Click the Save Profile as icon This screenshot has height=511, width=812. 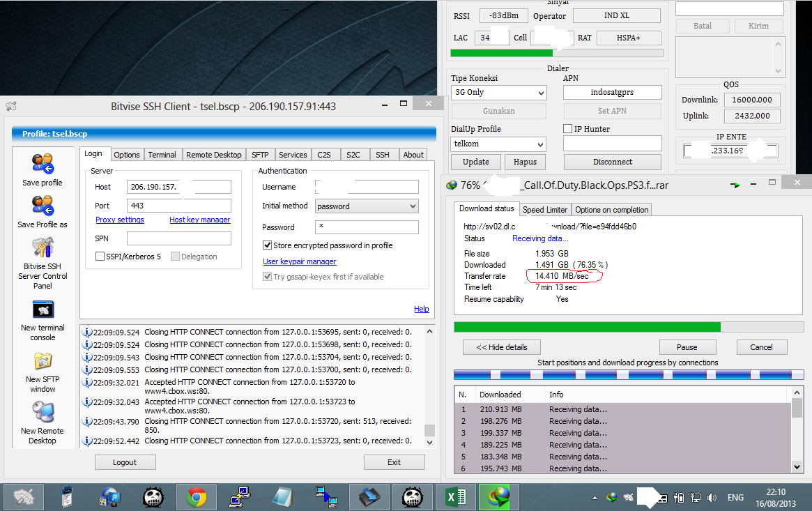43,206
